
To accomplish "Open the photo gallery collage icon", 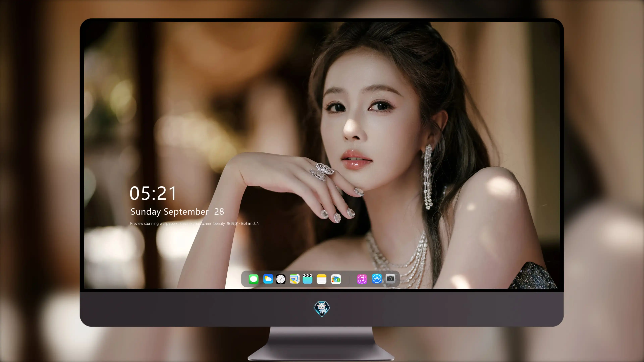I will coord(336,279).
